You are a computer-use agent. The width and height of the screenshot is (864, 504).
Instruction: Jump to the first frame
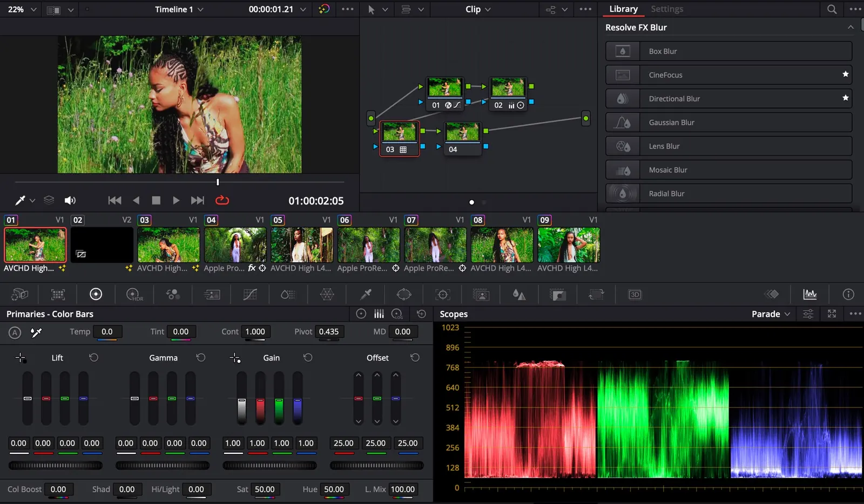click(x=114, y=200)
